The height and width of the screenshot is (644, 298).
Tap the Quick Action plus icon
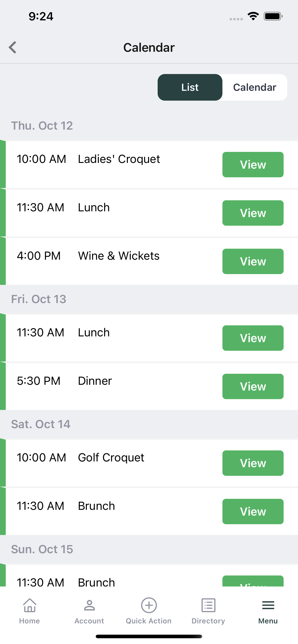point(149,605)
